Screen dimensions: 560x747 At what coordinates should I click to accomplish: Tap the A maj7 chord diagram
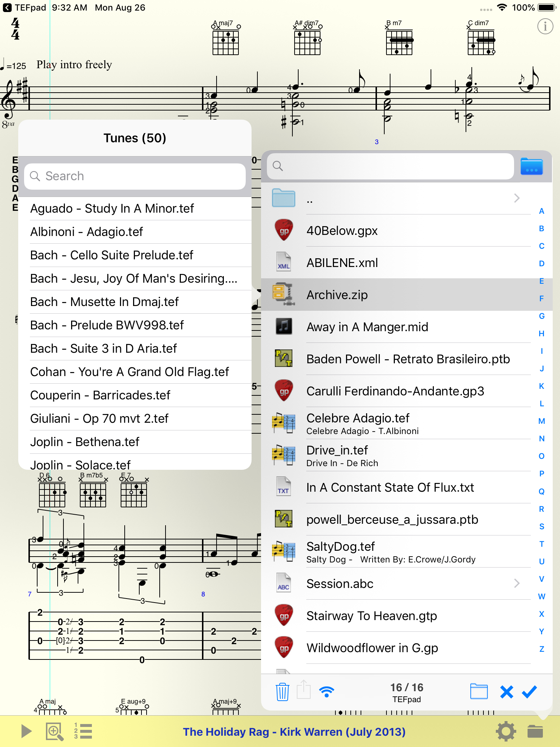click(x=226, y=38)
